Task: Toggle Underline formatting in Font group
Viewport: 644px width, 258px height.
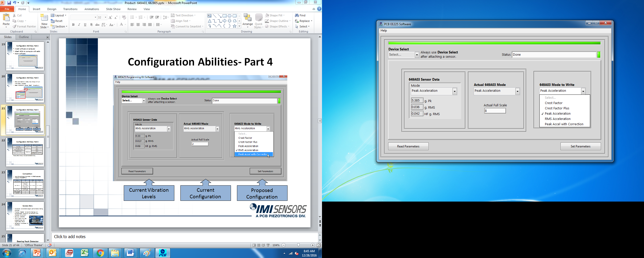Action: click(x=85, y=25)
